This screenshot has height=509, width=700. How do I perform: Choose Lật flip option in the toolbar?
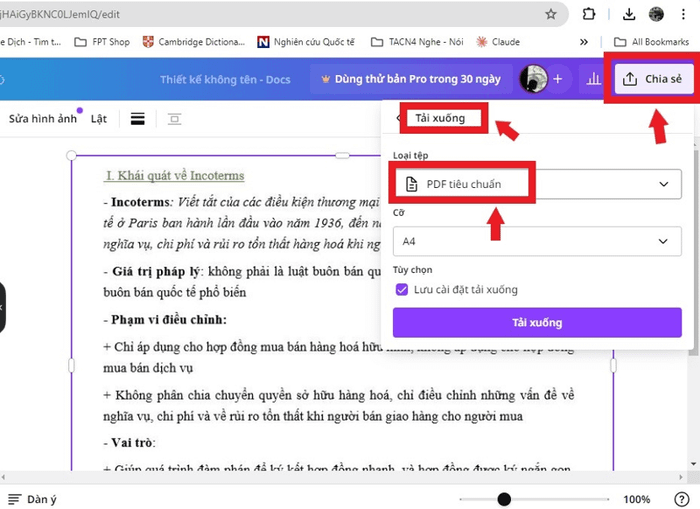(99, 118)
